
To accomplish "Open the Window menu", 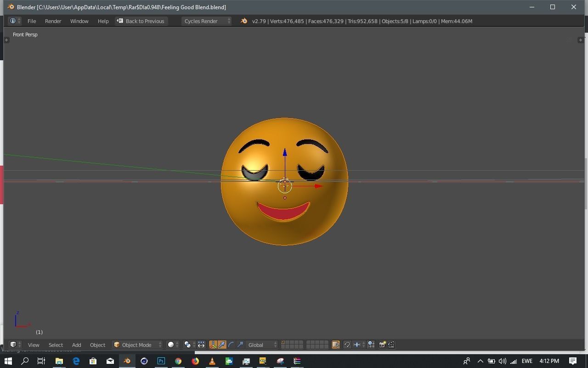I will 79,21.
